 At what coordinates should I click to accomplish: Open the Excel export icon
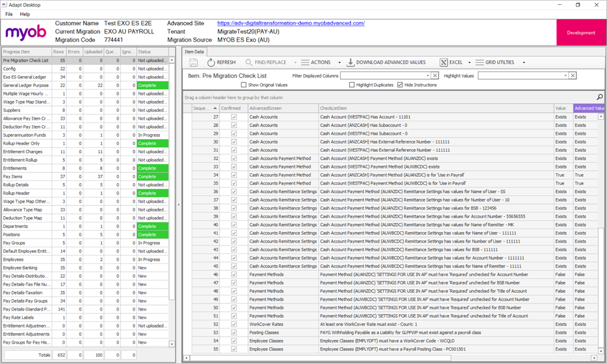pyautogui.click(x=444, y=61)
